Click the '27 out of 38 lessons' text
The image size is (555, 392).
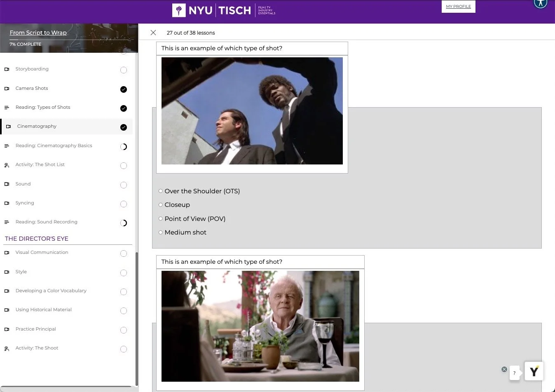191,33
